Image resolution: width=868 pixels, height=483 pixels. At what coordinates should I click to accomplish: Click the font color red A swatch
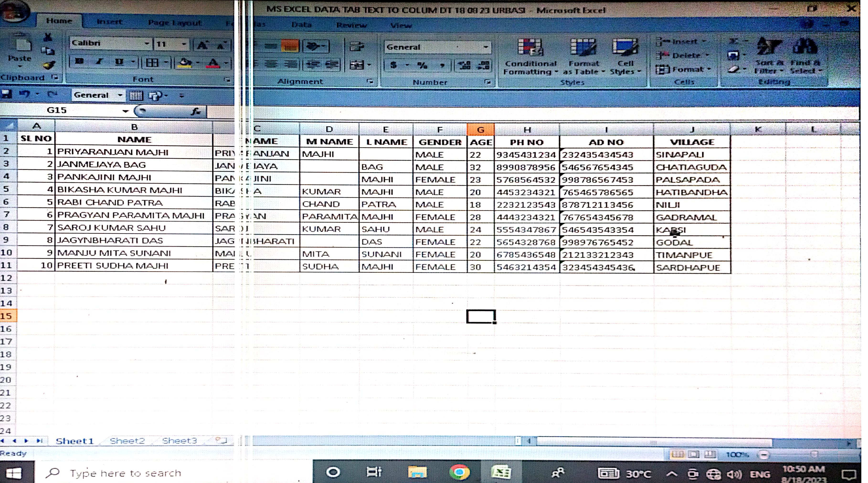213,63
